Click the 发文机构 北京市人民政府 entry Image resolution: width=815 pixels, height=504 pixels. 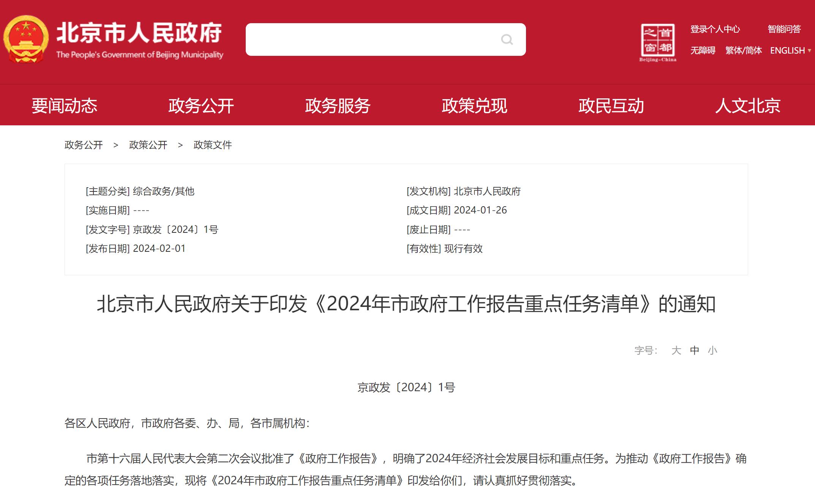click(x=463, y=191)
